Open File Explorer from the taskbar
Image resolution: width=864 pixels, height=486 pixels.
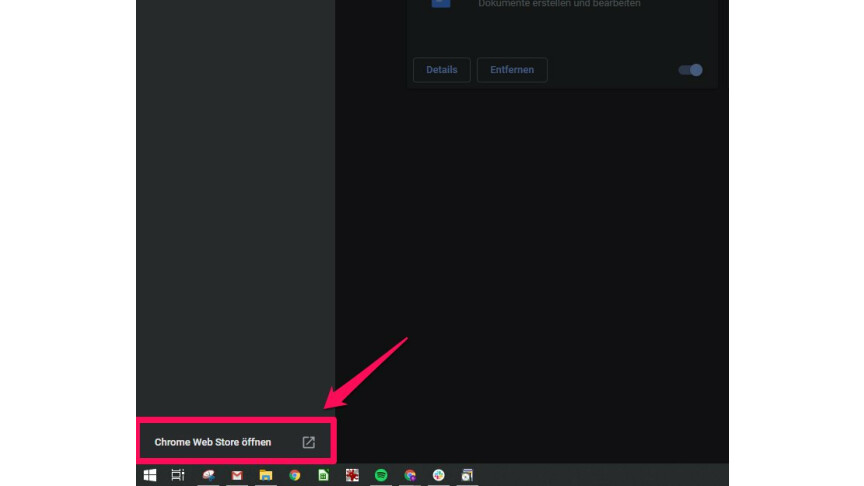266,476
